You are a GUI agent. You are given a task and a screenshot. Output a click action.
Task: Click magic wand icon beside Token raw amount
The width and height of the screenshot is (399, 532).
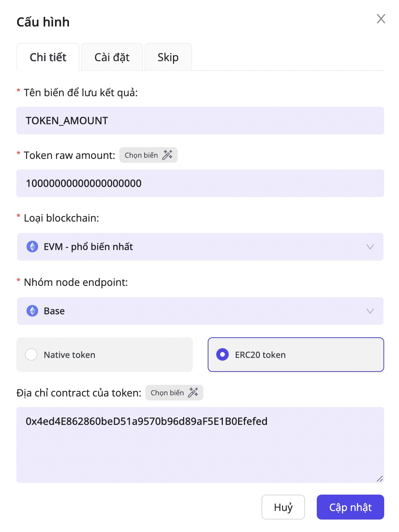(167, 155)
